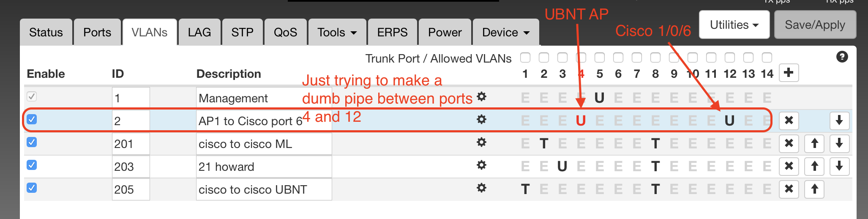This screenshot has width=868, height=219.
Task: Click the help question mark icon
Action: [842, 57]
